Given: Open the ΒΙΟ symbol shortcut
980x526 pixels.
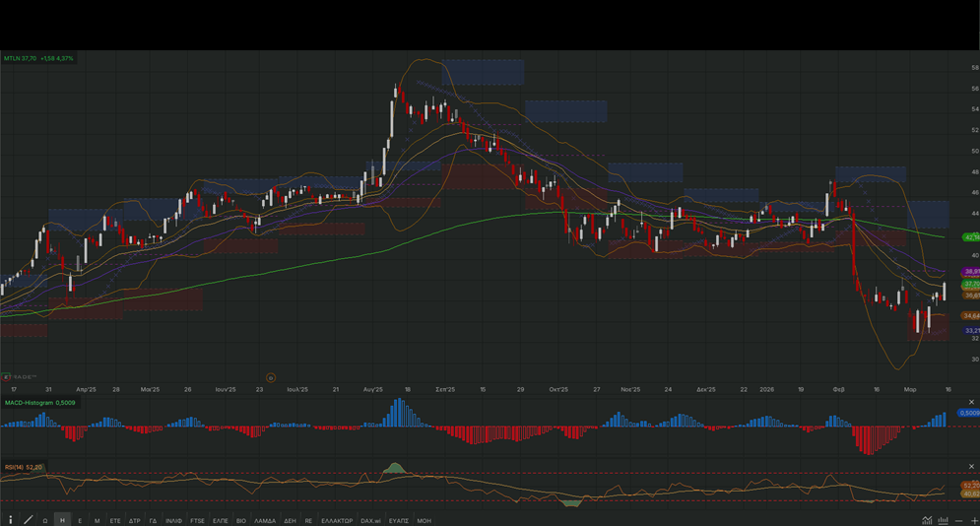Looking at the screenshot, I should click(x=241, y=520).
